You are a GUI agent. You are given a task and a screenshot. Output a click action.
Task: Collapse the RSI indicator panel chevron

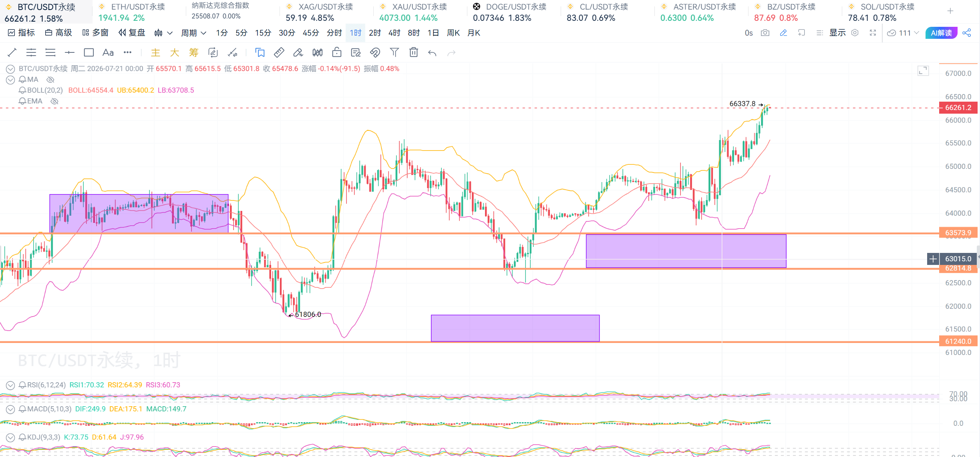pyautogui.click(x=10, y=385)
